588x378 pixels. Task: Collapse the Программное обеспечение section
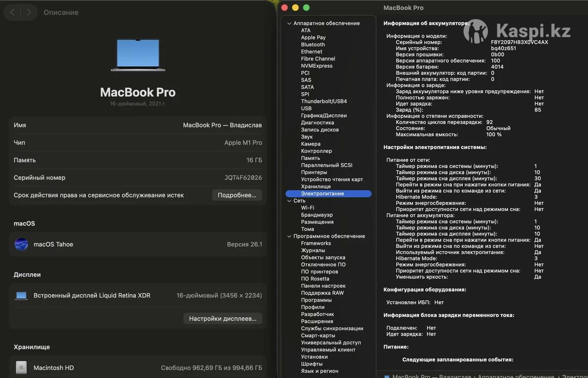(x=289, y=236)
